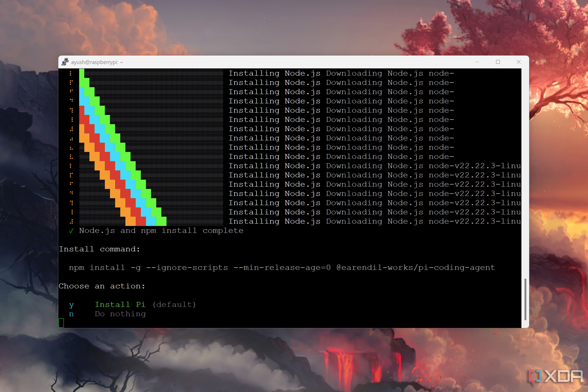The width and height of the screenshot is (588, 392).
Task: Select the 'y' option key text
Action: [x=71, y=305]
